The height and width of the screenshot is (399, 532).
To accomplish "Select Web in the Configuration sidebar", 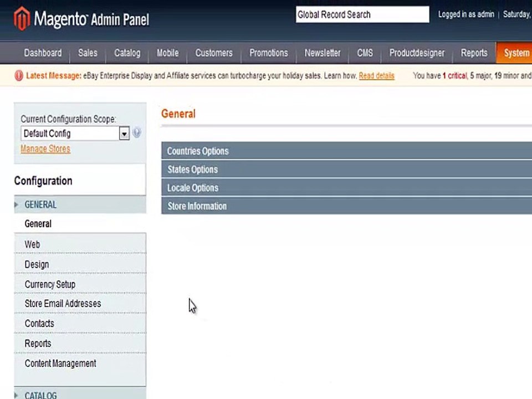I will coord(80,244).
